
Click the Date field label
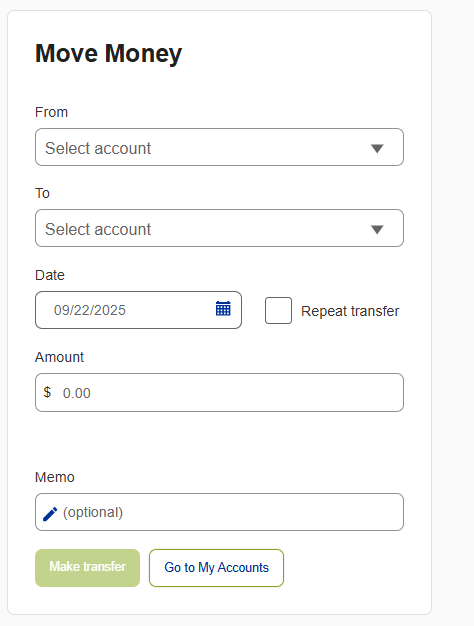[50, 275]
